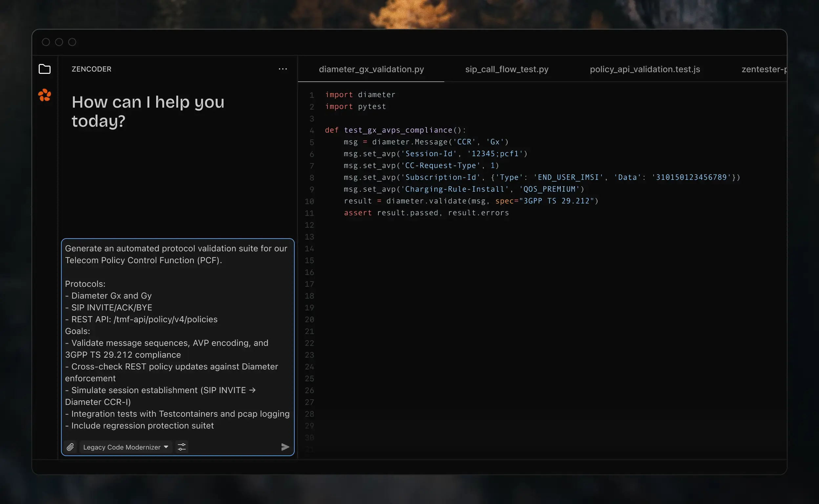Expand the Legacy Code Modernizer dropdown
819x504 pixels.
pos(122,447)
